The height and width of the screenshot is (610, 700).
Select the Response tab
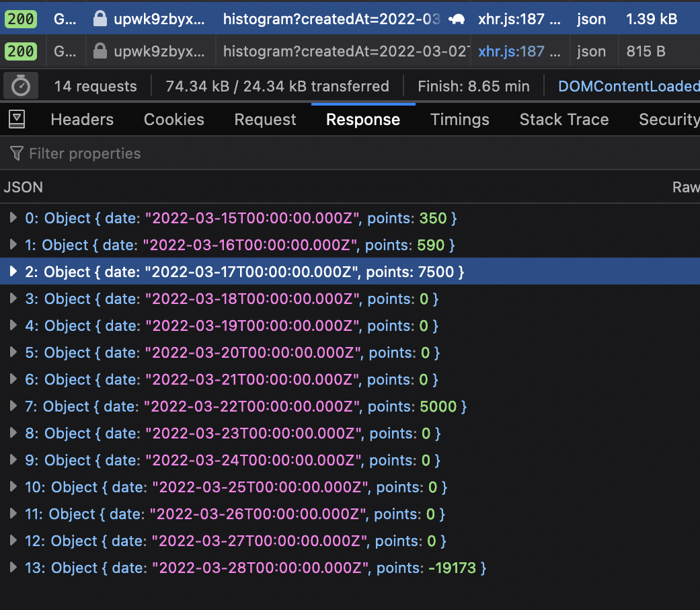[363, 119]
